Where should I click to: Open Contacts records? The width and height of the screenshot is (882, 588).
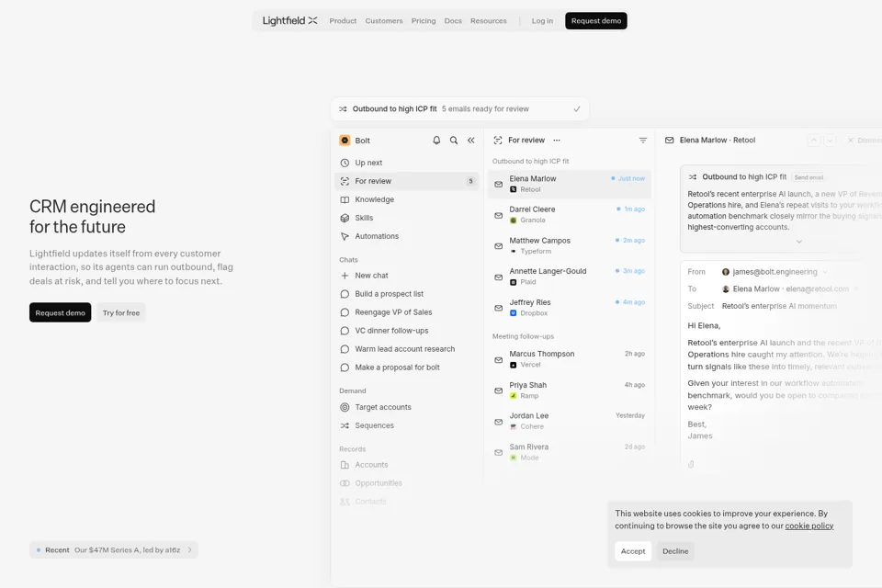[407, 502]
